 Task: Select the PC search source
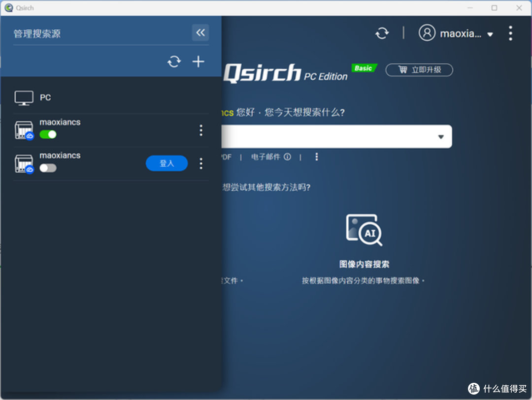click(111, 97)
